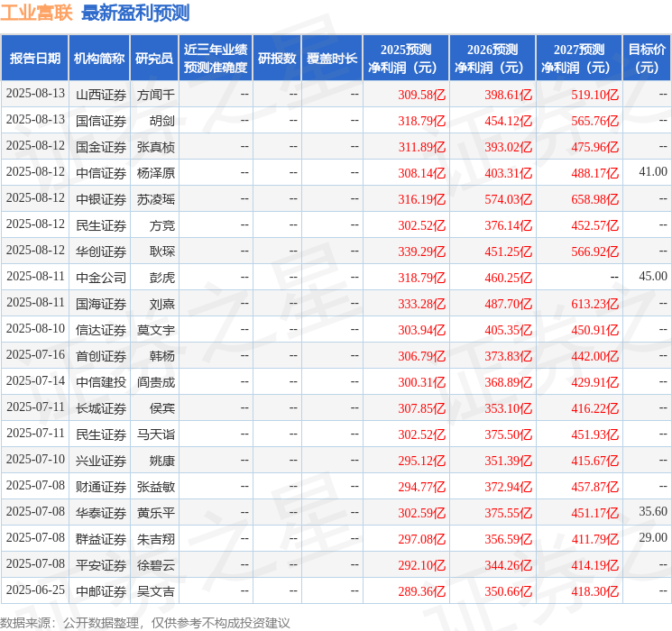Screen dimensions: 672x631
Task: Click the 中信证券 target price 41.00
Action: [653, 172]
